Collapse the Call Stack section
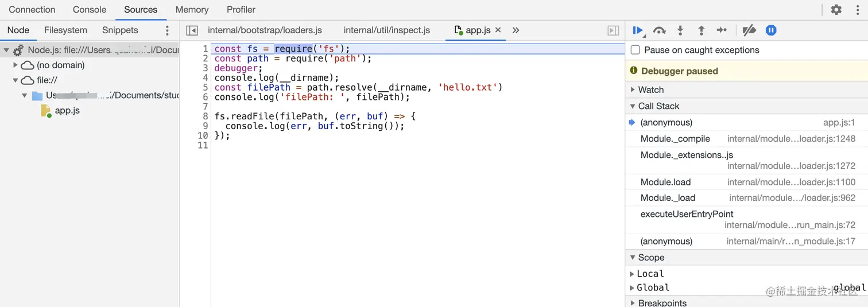The height and width of the screenshot is (307, 868). coord(746,106)
